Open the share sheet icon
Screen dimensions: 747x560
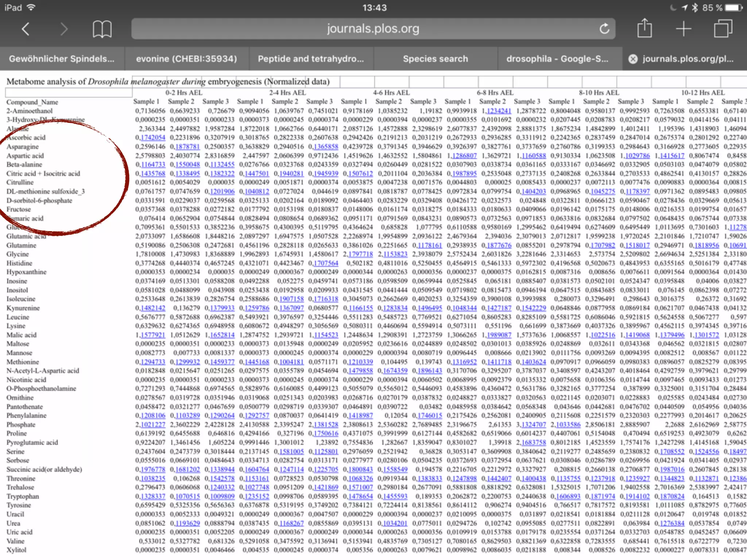pos(645,28)
